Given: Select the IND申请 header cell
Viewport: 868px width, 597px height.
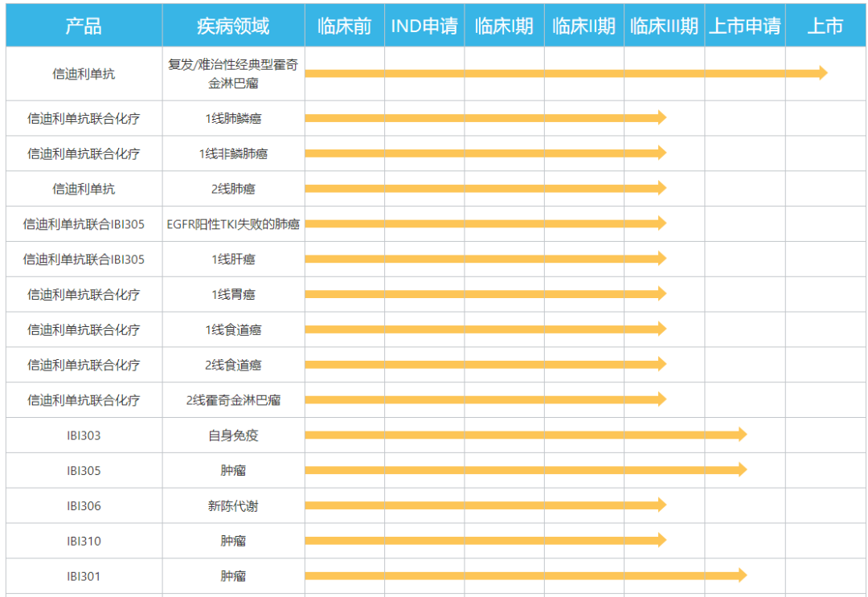Looking at the screenshot, I should pyautogui.click(x=424, y=26).
